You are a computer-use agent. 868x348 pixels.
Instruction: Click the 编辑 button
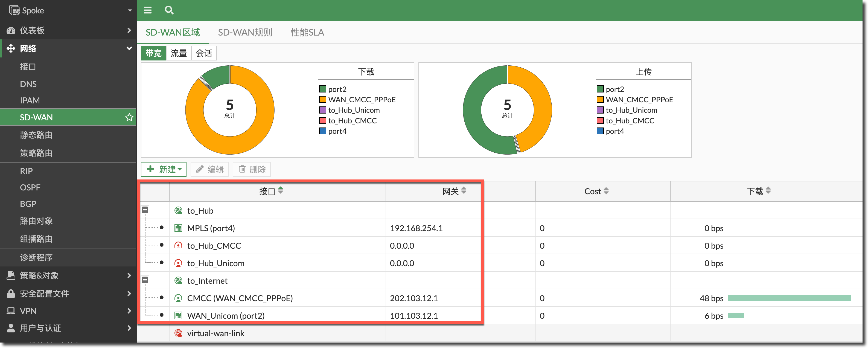coord(209,169)
